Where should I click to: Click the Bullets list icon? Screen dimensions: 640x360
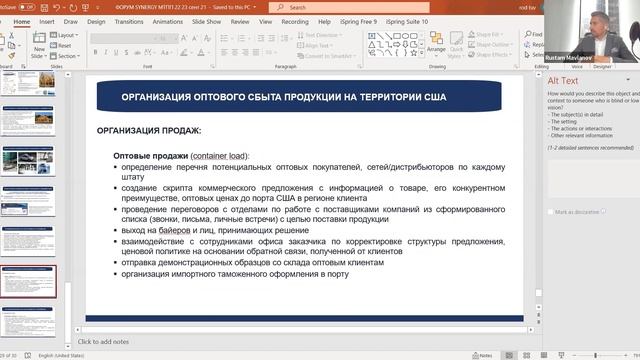point(224,38)
